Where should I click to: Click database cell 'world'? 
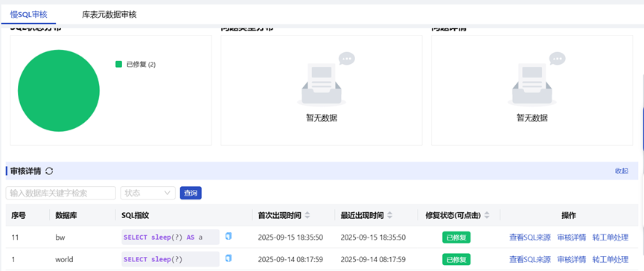coord(64,260)
